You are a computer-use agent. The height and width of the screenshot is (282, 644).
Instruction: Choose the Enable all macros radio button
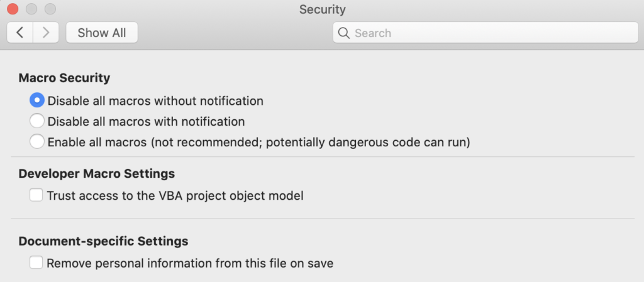tap(37, 142)
